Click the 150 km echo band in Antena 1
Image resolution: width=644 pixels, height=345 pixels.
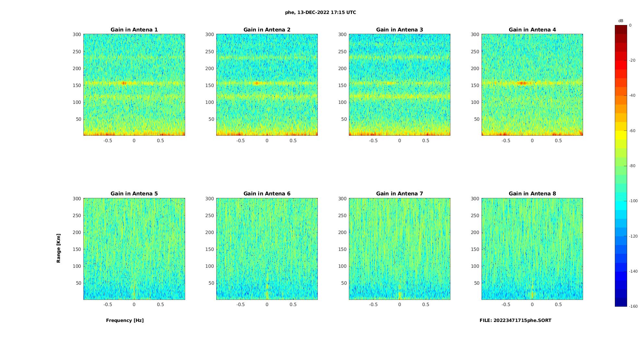tap(134, 83)
